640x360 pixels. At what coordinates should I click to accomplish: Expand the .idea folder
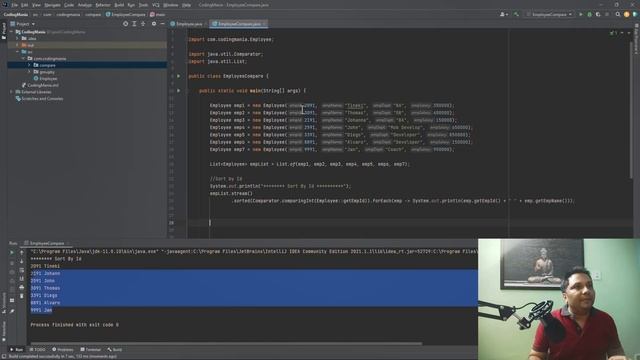[18, 38]
